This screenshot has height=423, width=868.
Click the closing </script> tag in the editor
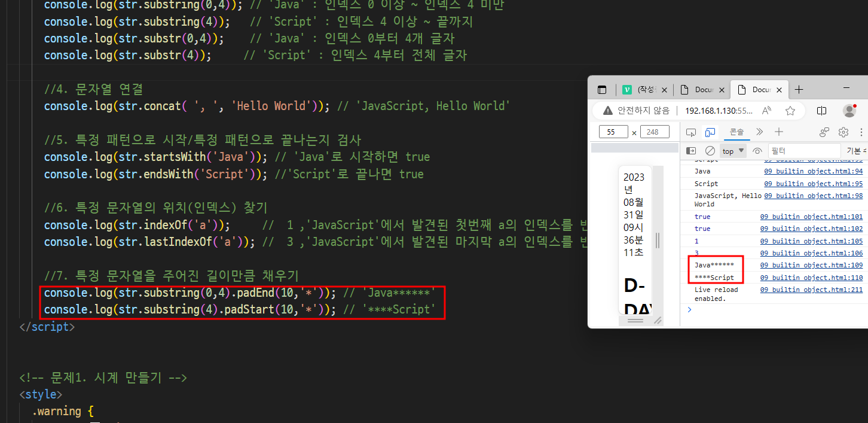(47, 327)
